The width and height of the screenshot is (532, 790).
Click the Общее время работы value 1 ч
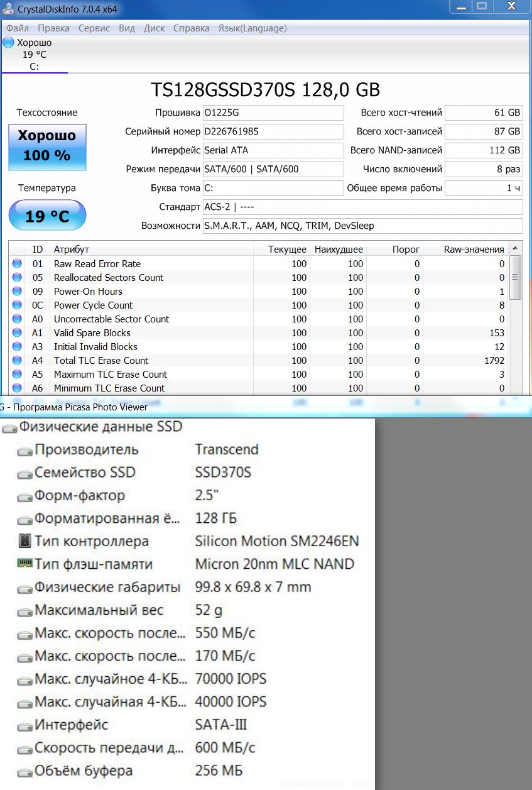click(x=484, y=188)
